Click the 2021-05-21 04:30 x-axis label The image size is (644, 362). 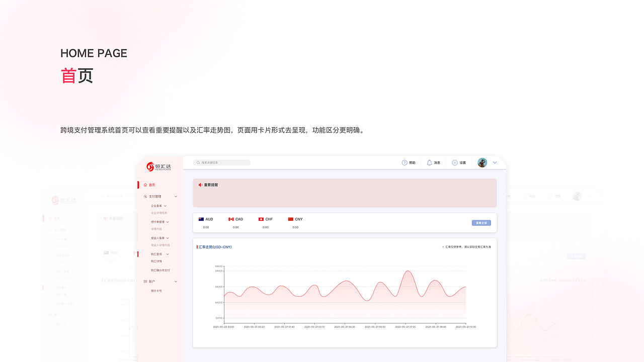pyautogui.click(x=345, y=327)
